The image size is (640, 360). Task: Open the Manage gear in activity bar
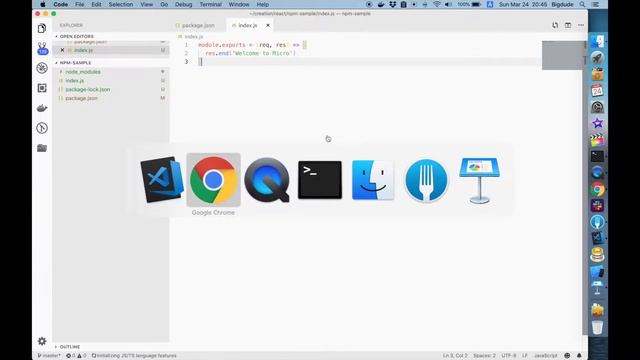(42, 341)
